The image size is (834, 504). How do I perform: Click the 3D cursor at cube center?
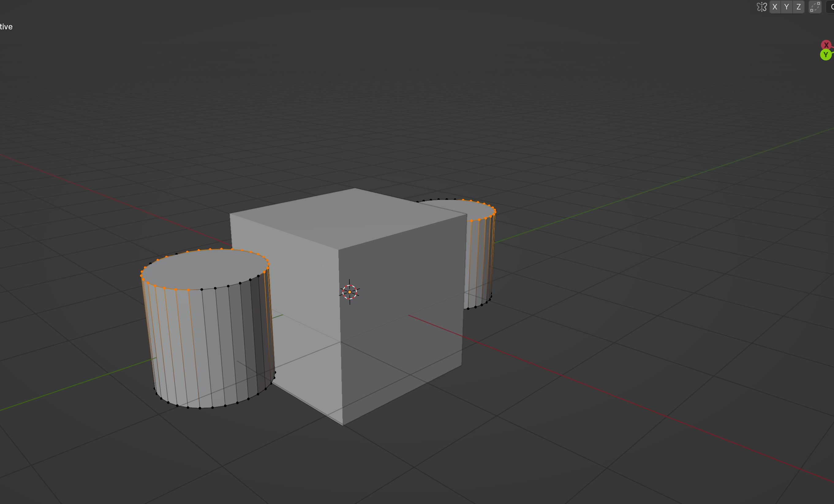tap(350, 292)
